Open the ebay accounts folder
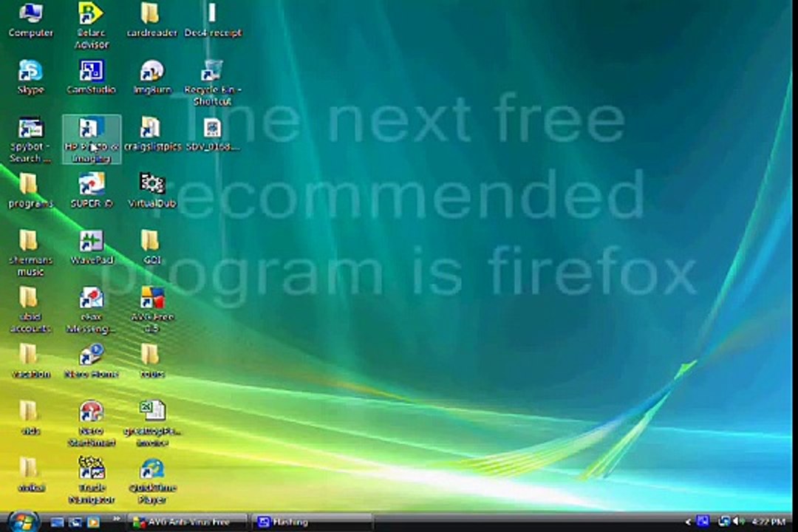Screen dimensions: 798x532 pyautogui.click(x=30, y=310)
